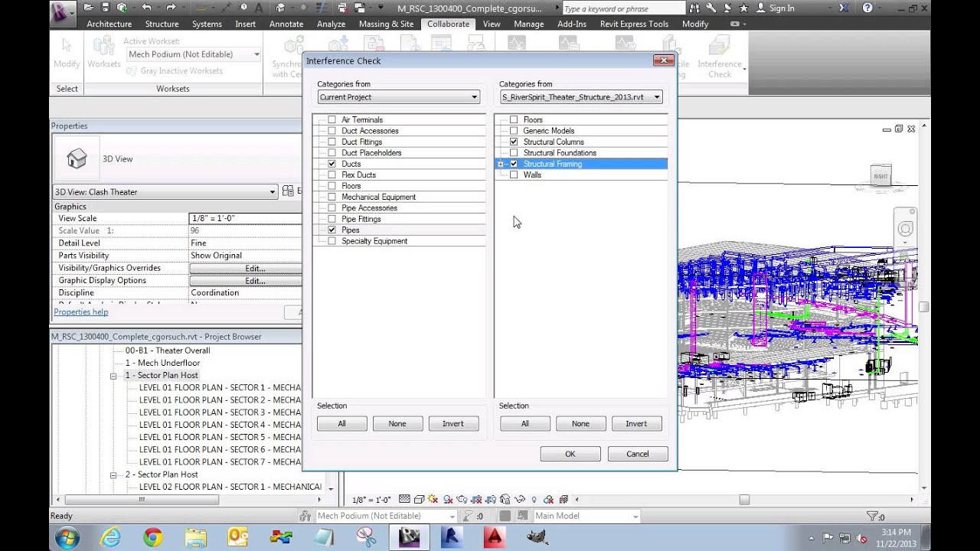Check the Walls category in linked model list
Image resolution: width=980 pixels, height=551 pixels.
pos(514,174)
